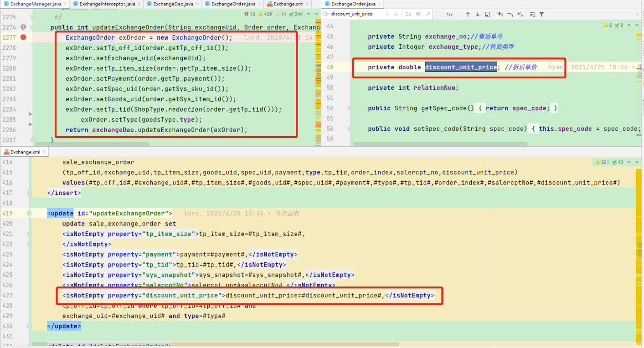Viewport: 644px width, 348px height.
Task: Add selection for next occurrence icon
Action: (500, 14)
